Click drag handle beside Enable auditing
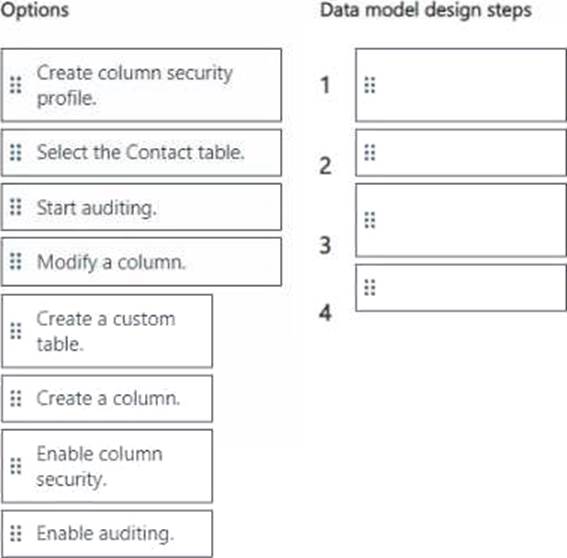The width and height of the screenshot is (567, 558). click(16, 533)
